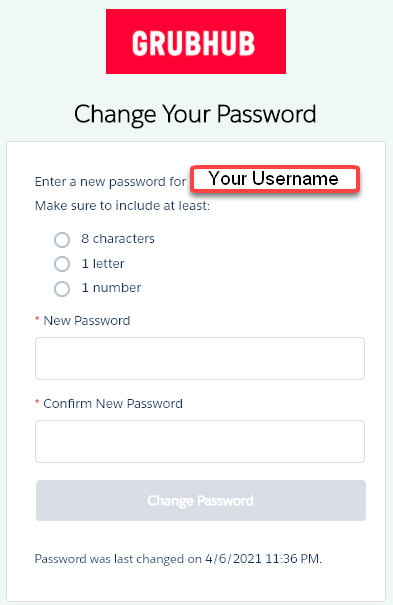Click the 1 number requirement text
The width and height of the screenshot is (393, 605).
[111, 288]
